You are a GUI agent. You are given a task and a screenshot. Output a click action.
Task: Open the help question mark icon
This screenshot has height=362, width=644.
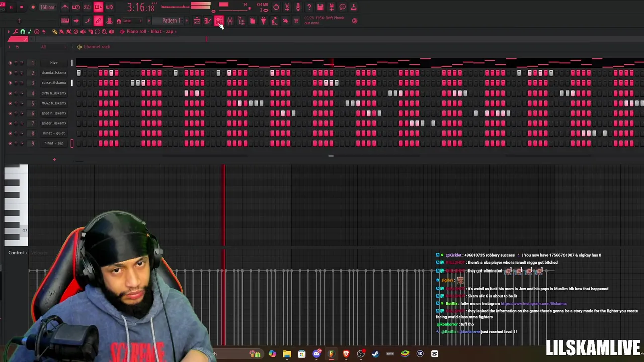point(309,7)
